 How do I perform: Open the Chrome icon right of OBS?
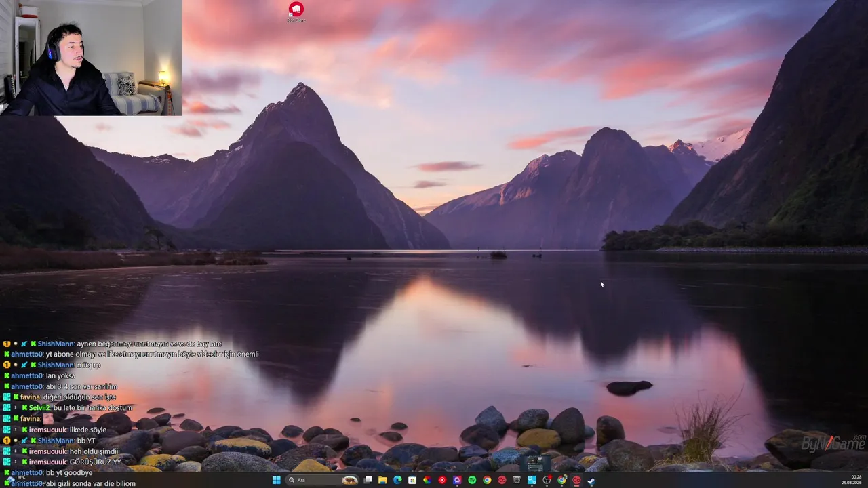tap(561, 480)
